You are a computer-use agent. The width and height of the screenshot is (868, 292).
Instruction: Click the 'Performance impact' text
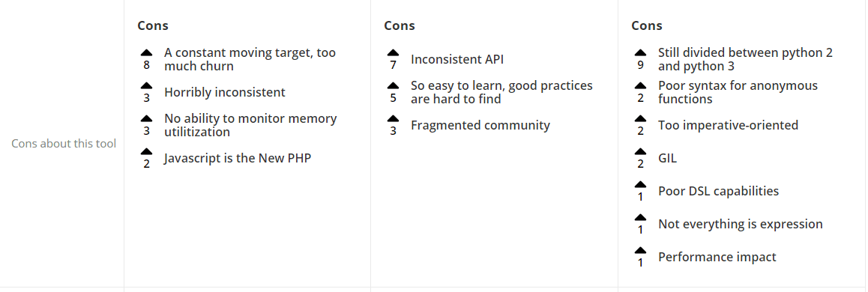click(717, 257)
